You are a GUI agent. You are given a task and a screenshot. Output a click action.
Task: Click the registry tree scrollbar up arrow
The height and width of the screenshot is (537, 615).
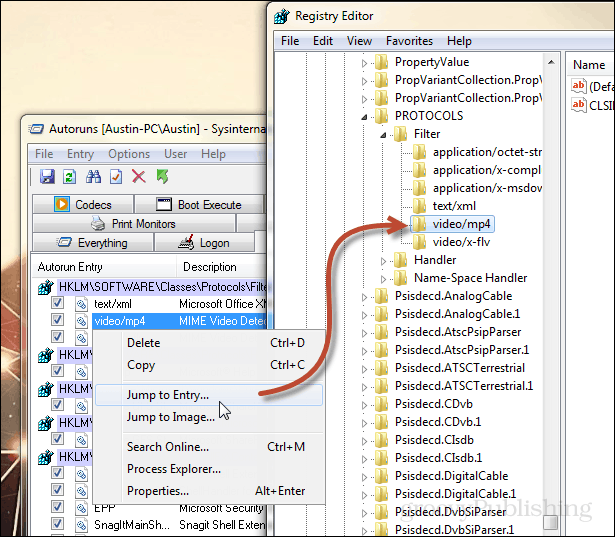point(551,62)
